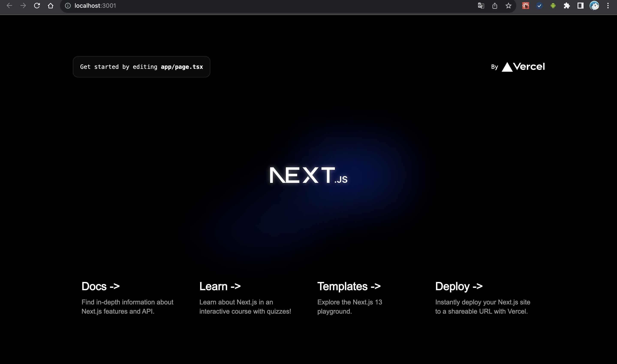Open the Templates -> card
The height and width of the screenshot is (364, 617).
click(x=363, y=298)
